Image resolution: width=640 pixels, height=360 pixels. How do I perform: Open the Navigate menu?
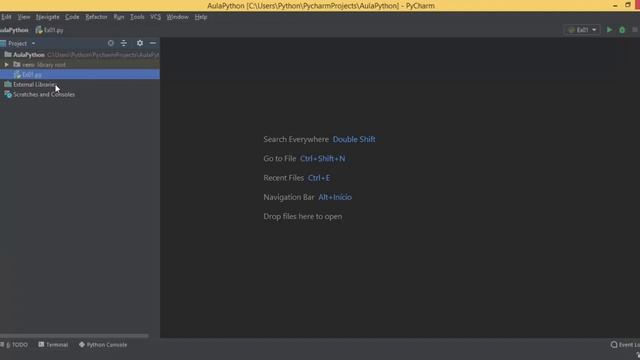click(x=47, y=17)
